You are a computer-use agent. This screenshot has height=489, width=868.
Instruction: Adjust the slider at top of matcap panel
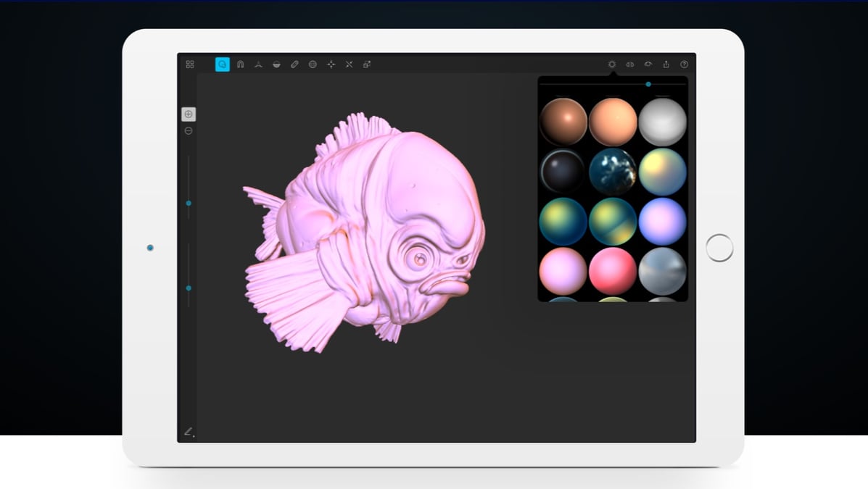pyautogui.click(x=648, y=85)
